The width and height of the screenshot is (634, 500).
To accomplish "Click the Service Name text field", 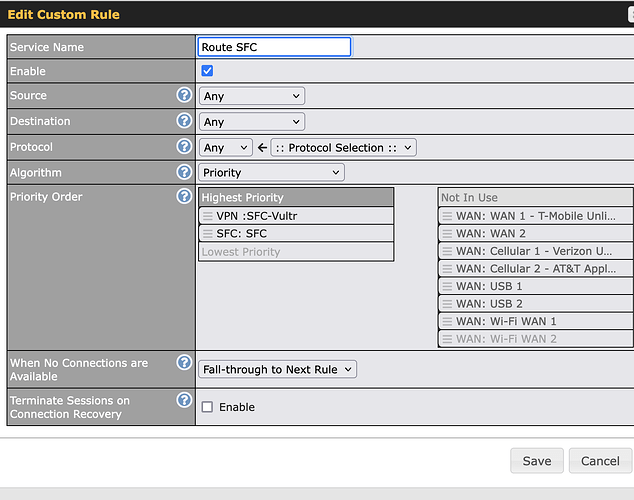I will (274, 47).
